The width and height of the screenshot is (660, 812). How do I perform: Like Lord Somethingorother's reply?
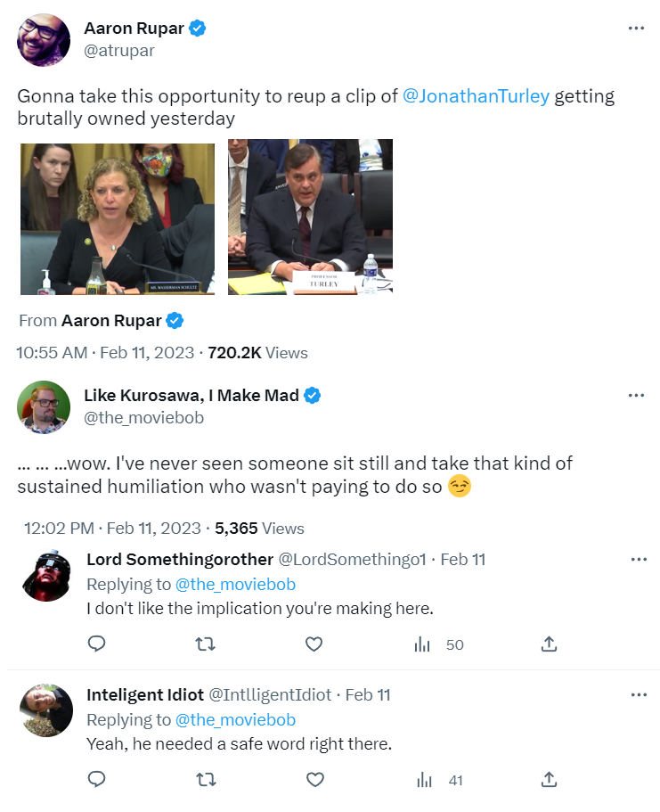pyautogui.click(x=314, y=644)
